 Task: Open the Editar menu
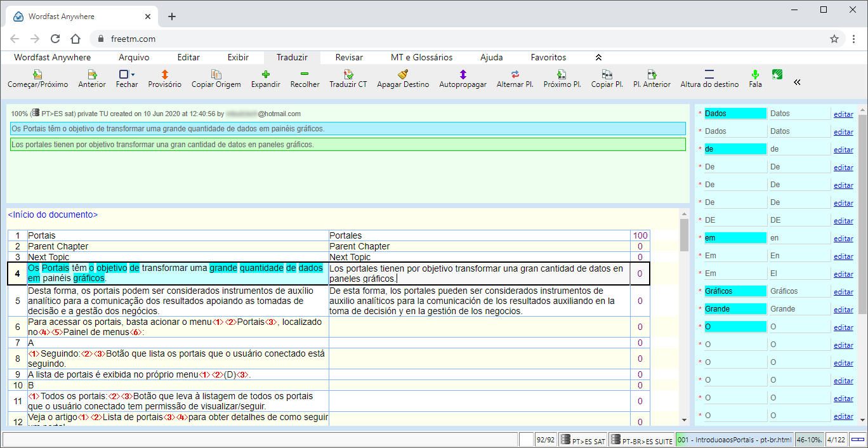[x=188, y=57]
